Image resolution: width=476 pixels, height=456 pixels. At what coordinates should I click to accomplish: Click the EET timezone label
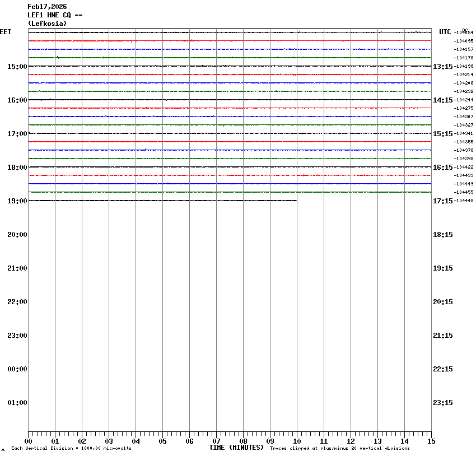[x=5, y=32]
